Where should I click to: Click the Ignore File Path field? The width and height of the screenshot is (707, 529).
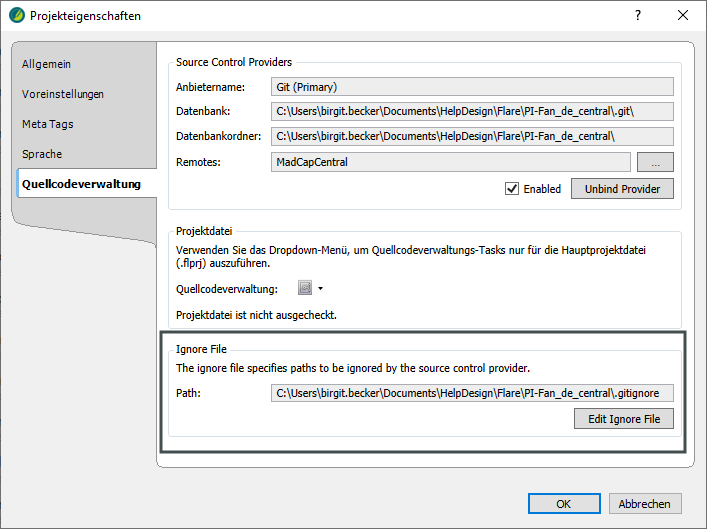tap(472, 393)
